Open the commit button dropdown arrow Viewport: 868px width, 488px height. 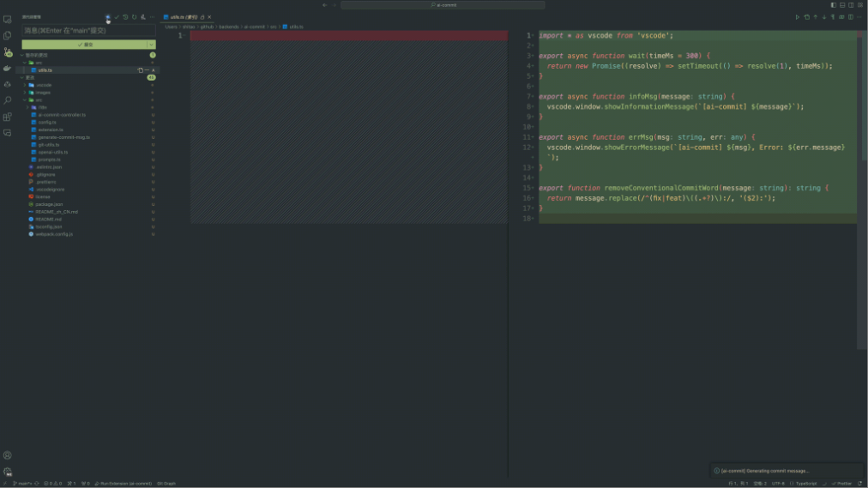pos(152,45)
